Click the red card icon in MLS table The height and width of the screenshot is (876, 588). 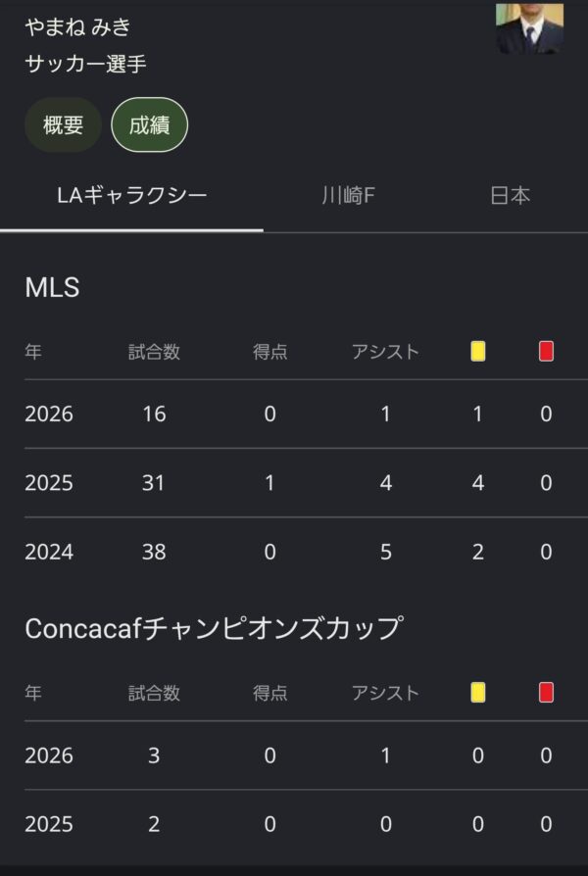[x=546, y=352]
